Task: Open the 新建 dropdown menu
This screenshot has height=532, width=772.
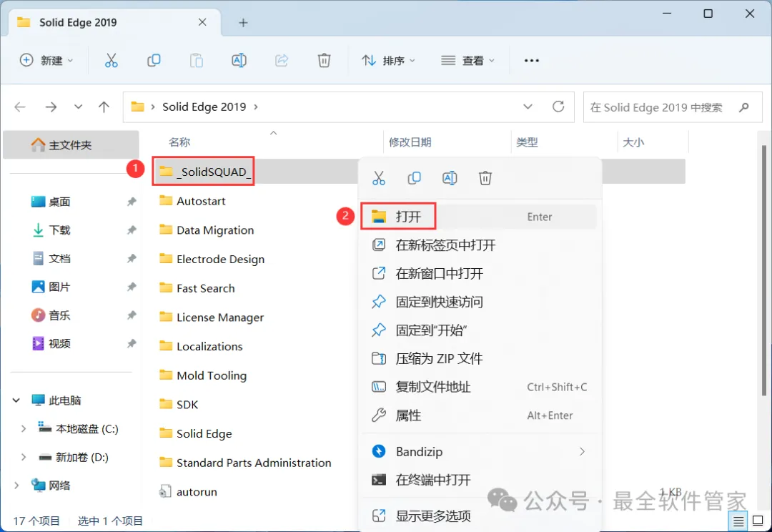Action: pos(46,60)
